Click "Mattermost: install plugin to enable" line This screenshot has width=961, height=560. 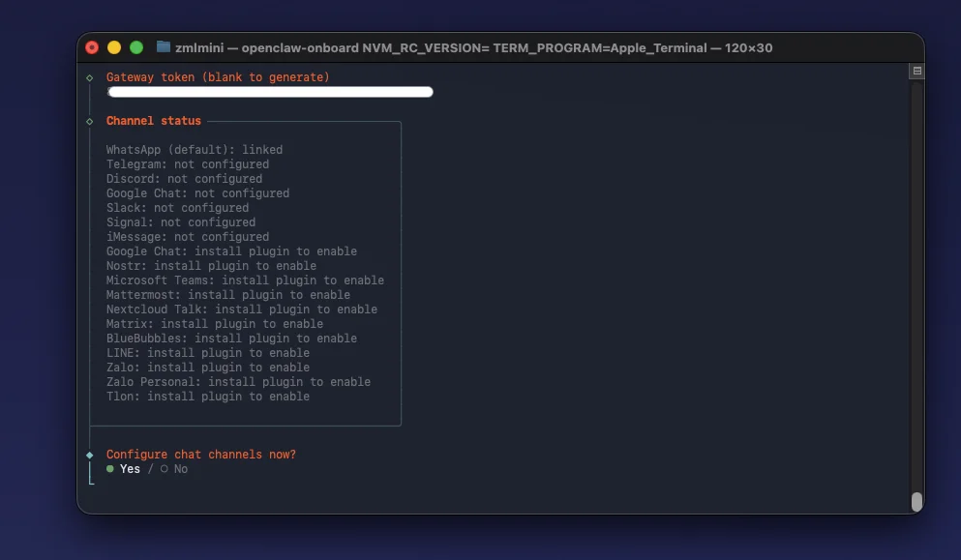click(x=228, y=295)
